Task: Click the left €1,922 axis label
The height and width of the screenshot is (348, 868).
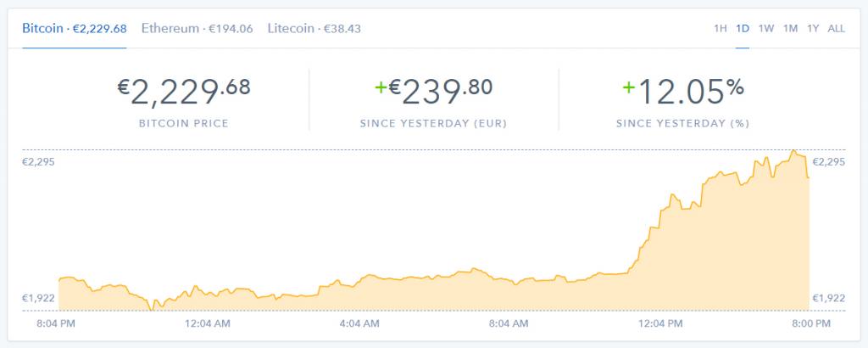Action: 38,298
